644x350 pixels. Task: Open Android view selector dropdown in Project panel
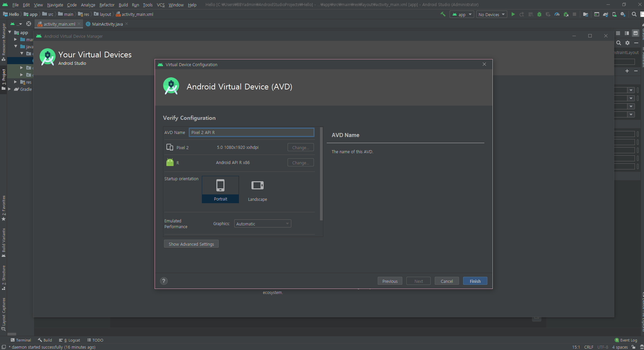(16, 24)
